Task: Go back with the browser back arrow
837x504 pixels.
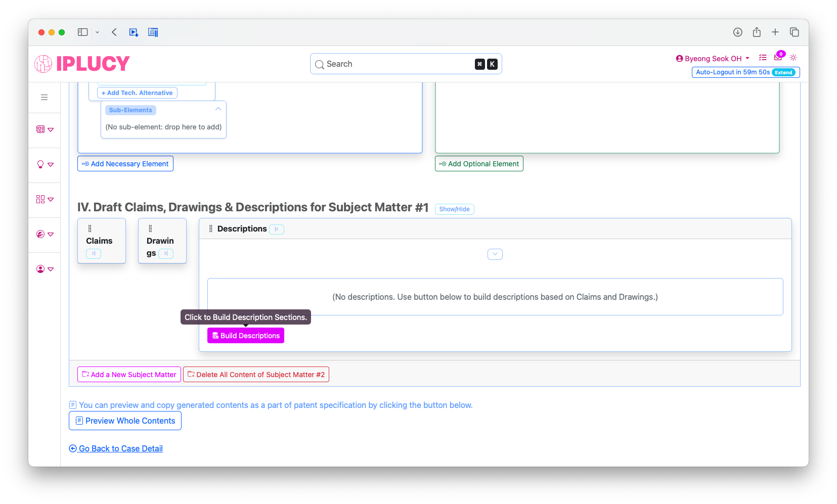Action: (114, 32)
